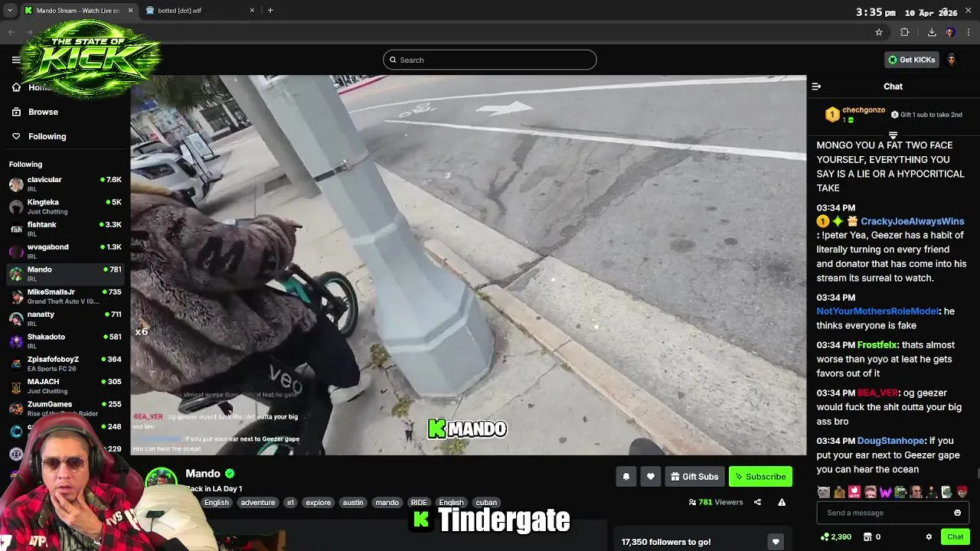The width and height of the screenshot is (980, 551).
Task: Report stream via warning triangle icon
Action: 782,502
